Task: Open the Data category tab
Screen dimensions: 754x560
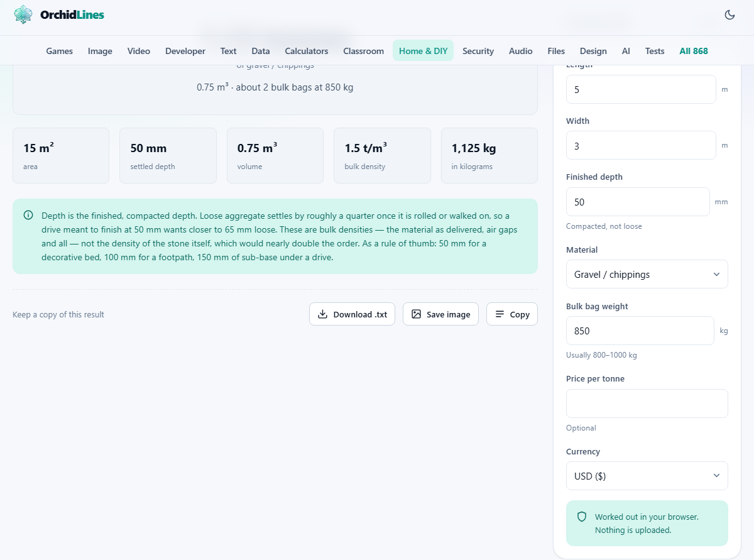Action: (261, 51)
